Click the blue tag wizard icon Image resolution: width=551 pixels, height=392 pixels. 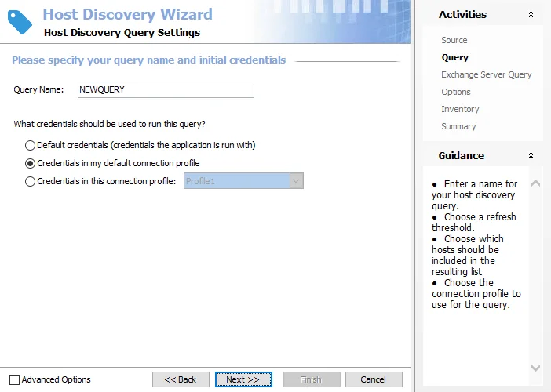point(20,22)
